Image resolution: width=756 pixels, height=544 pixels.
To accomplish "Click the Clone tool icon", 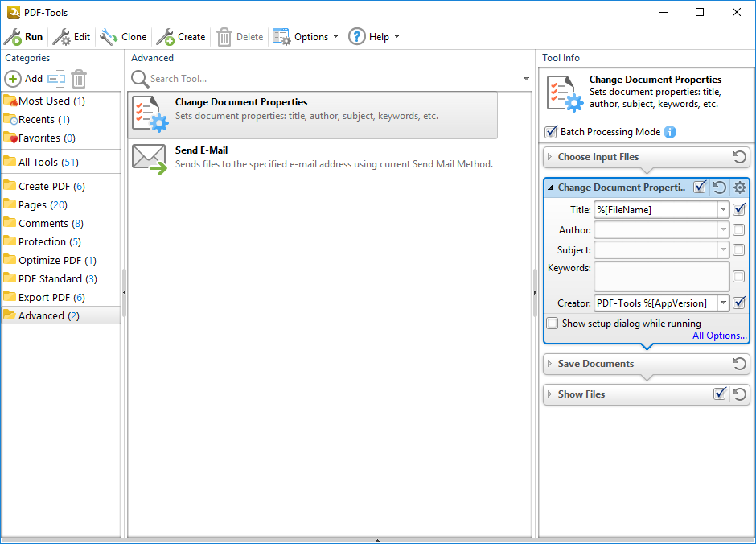I will tap(109, 37).
